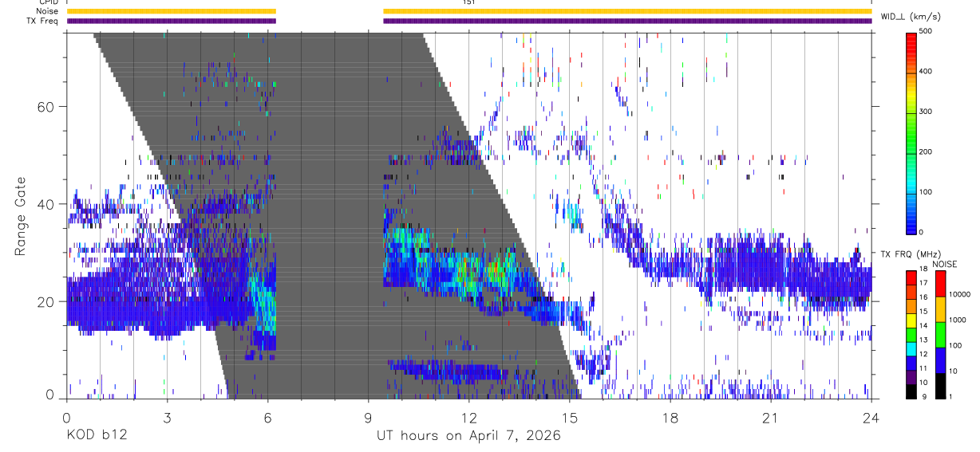Click the black 9–10 MHz swatch in TX FRQ legend
The image size is (980, 452).
(x=911, y=391)
